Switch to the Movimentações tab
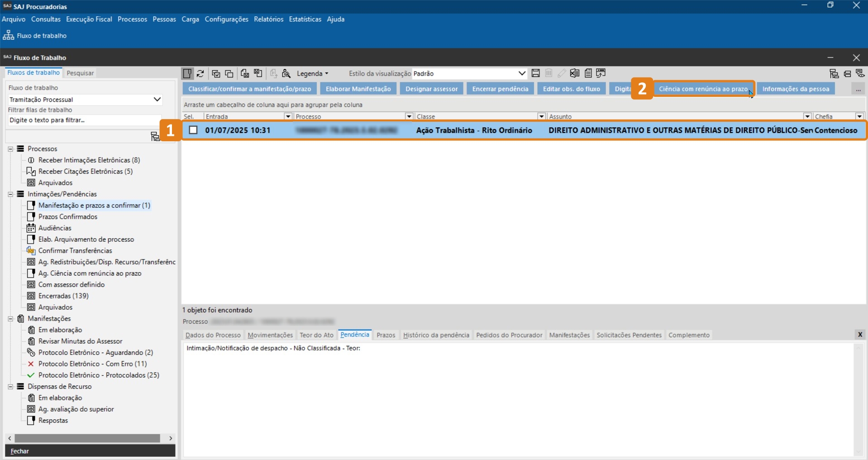This screenshot has width=868, height=460. pyautogui.click(x=270, y=335)
